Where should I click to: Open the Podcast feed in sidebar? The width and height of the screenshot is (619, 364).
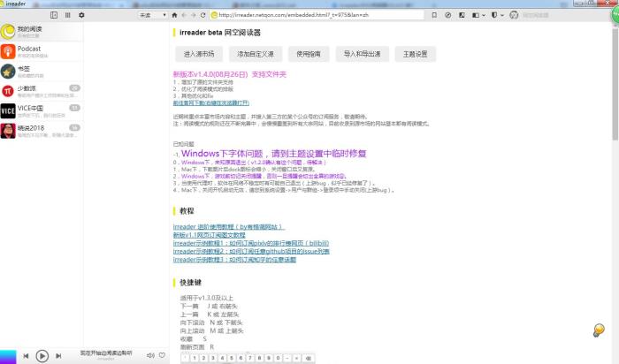point(42,51)
